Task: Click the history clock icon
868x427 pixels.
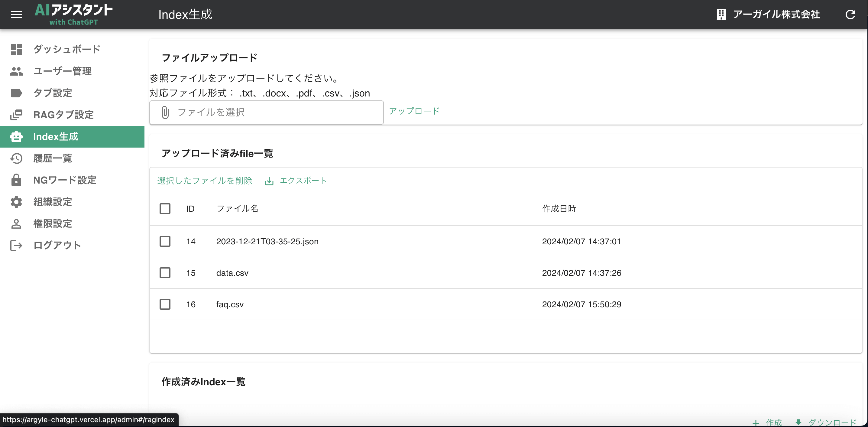Action: pos(16,158)
